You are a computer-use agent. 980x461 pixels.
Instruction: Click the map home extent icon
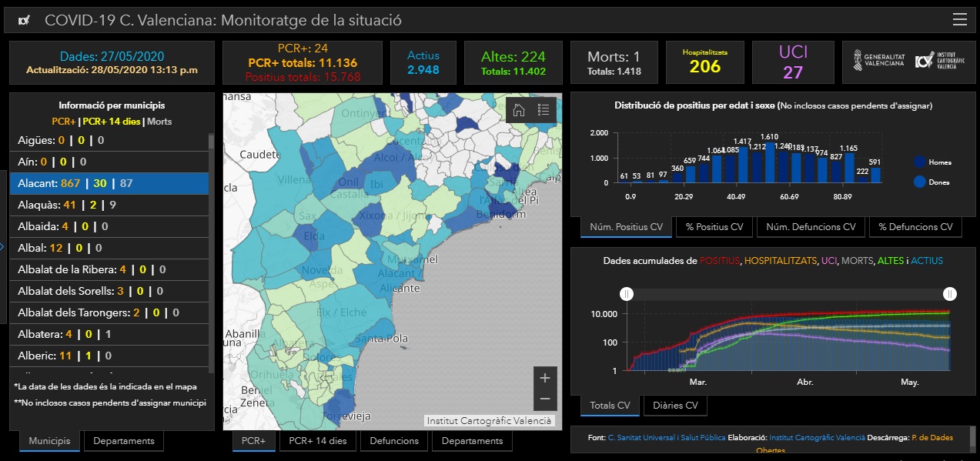(519, 110)
